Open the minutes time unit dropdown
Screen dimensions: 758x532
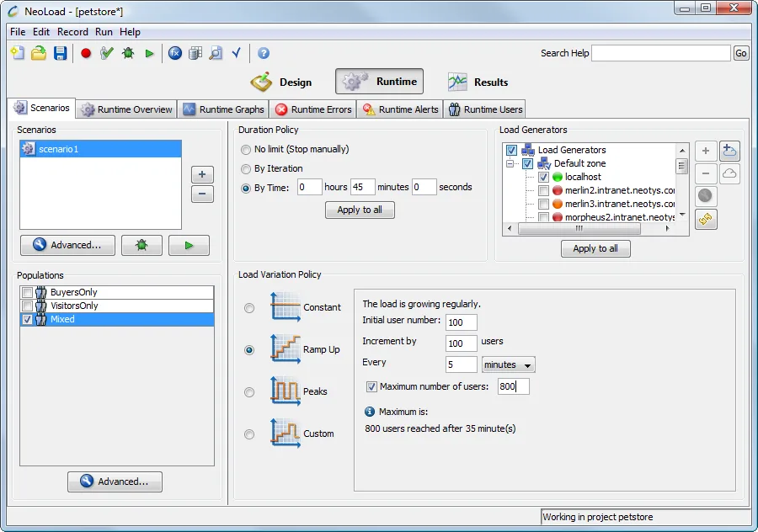pyautogui.click(x=508, y=364)
